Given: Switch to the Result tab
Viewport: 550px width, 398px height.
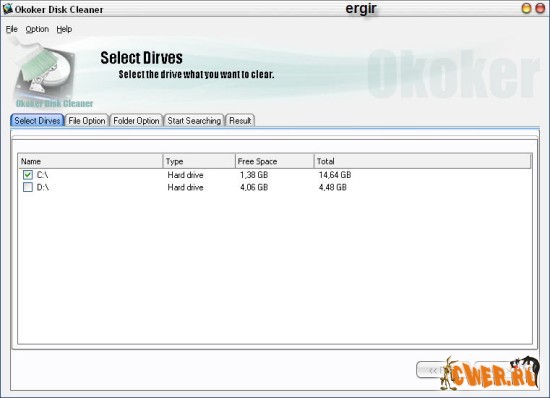Looking at the screenshot, I should [240, 121].
